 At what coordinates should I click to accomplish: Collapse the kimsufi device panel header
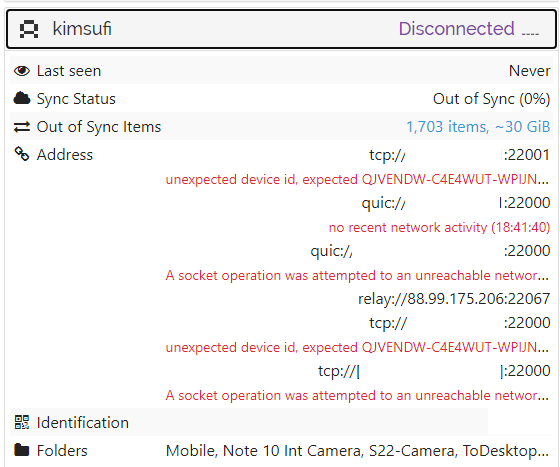[x=281, y=29]
